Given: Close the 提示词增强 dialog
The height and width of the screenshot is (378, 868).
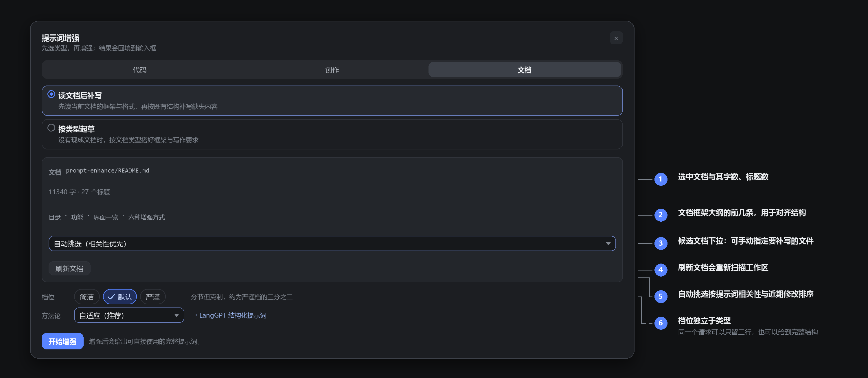Looking at the screenshot, I should pos(616,38).
